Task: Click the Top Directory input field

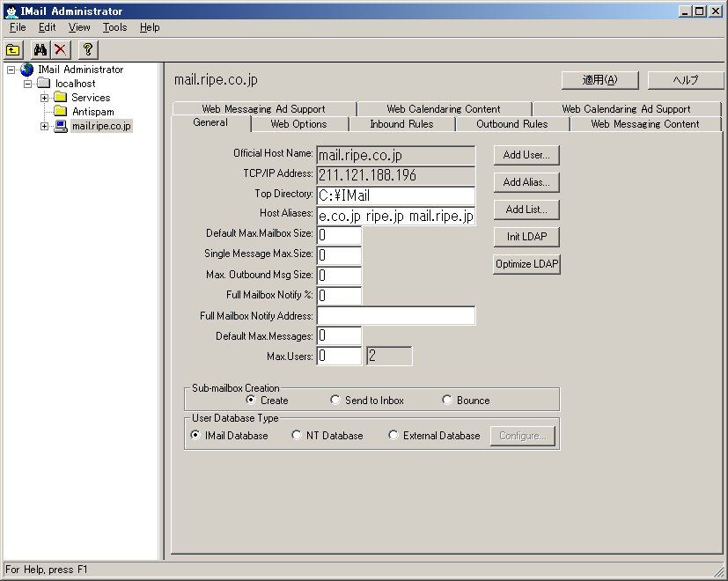Action: 396,195
